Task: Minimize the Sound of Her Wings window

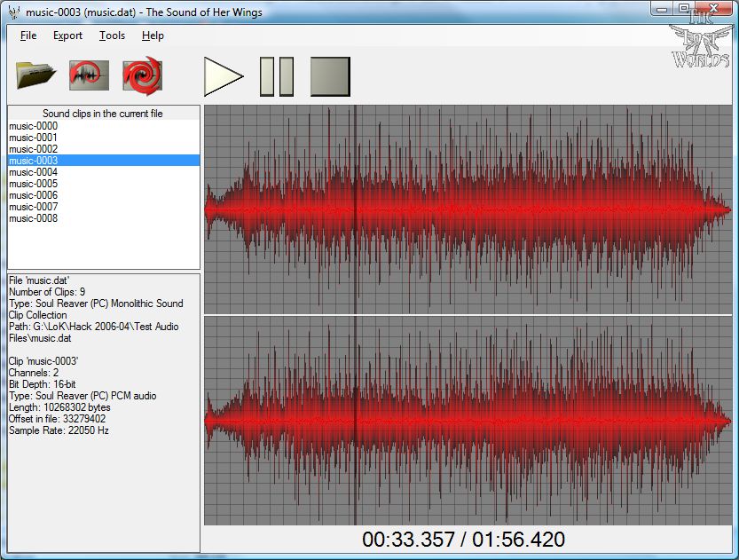Action: pos(662,9)
